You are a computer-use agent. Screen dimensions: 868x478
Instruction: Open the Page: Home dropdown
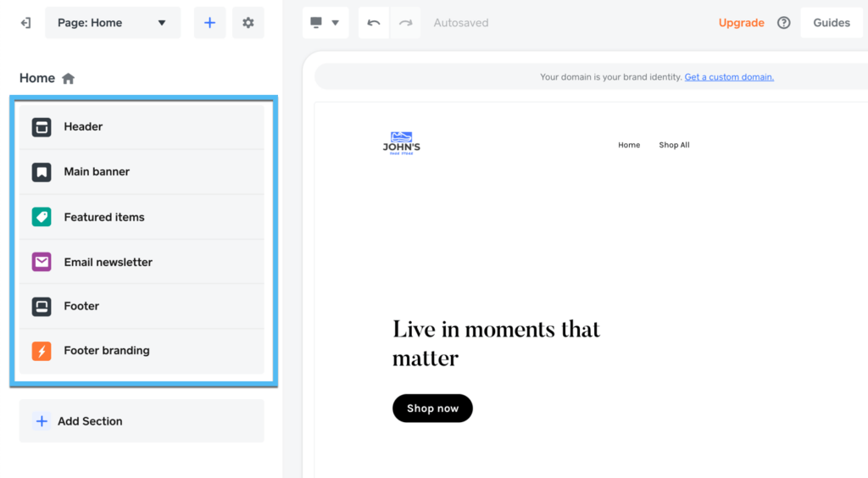(113, 23)
